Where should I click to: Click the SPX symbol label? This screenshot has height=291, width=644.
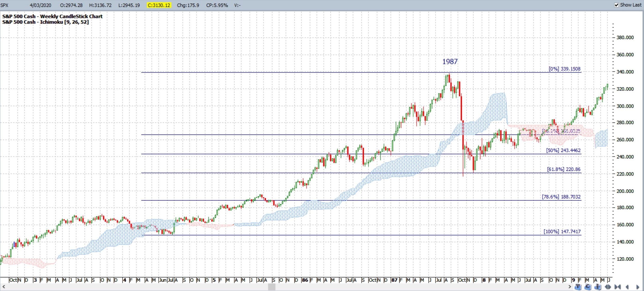pyautogui.click(x=4, y=5)
